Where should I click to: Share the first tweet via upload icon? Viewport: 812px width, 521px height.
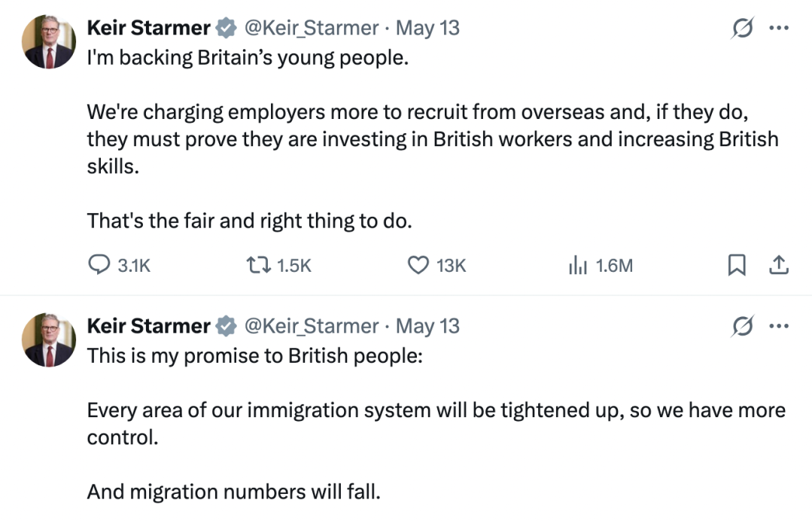[x=778, y=265]
